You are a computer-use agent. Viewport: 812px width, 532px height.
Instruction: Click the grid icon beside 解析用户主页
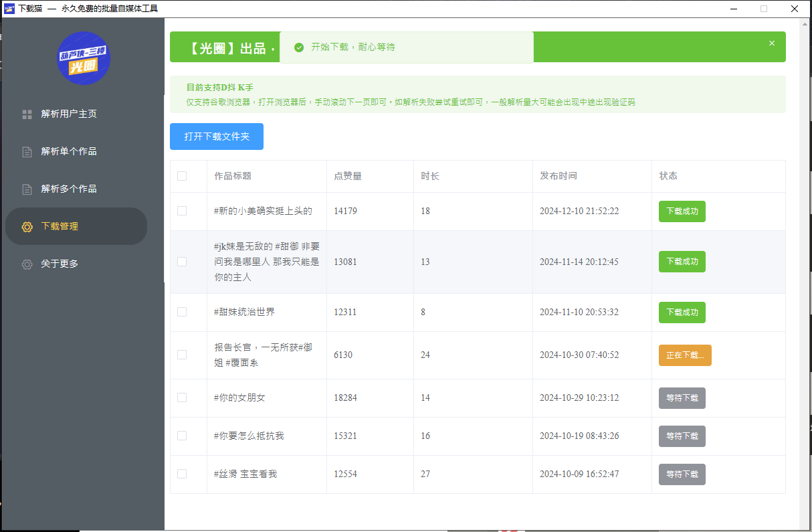click(27, 114)
